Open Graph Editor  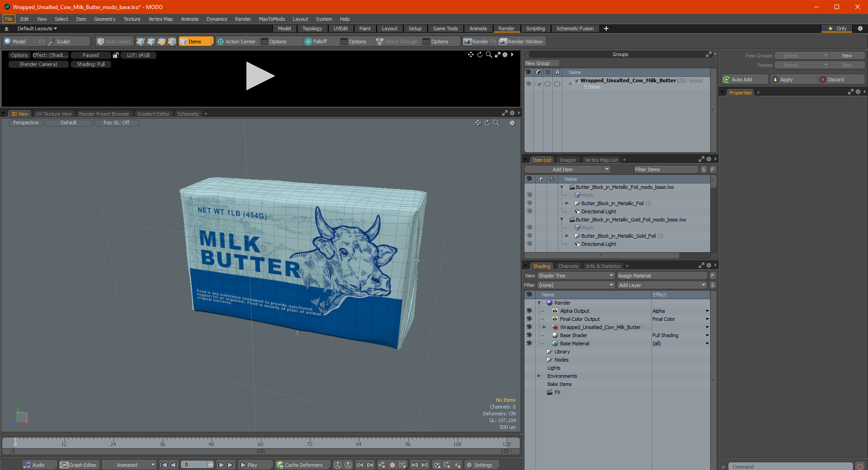pos(79,465)
